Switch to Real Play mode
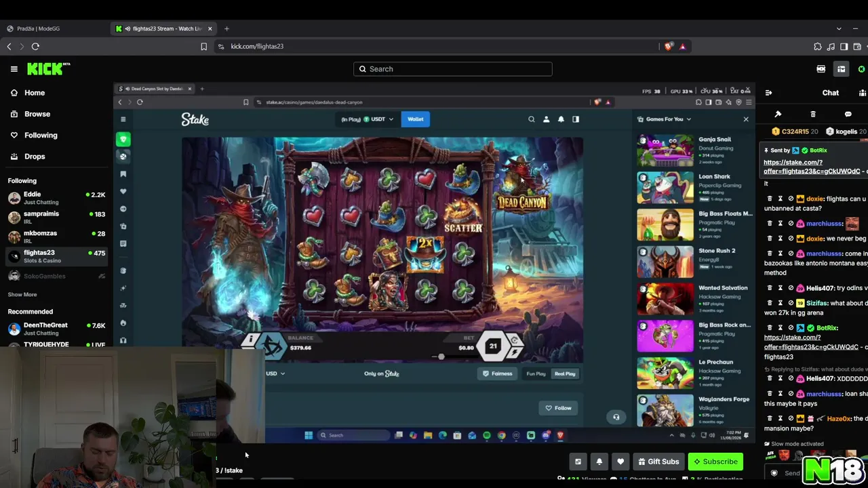868x488 pixels. (x=565, y=373)
